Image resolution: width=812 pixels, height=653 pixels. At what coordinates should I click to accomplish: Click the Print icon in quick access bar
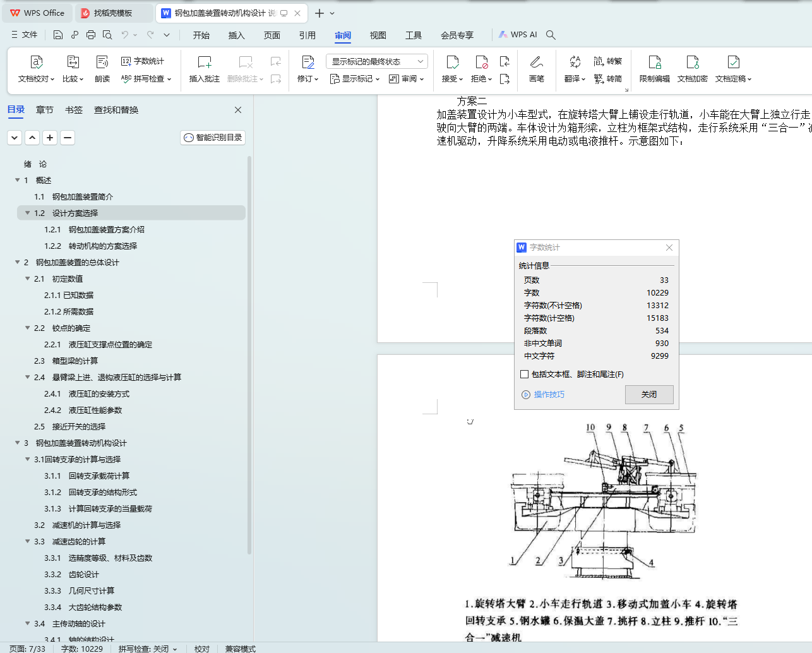[x=91, y=35]
